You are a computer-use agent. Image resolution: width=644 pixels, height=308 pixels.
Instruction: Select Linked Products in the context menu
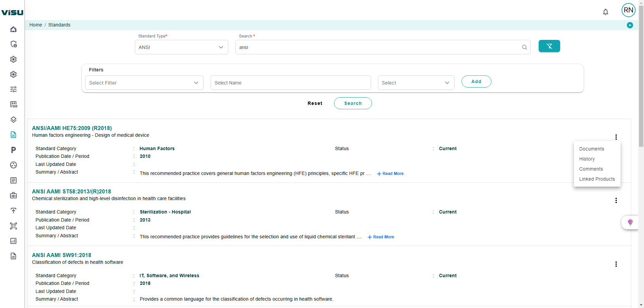pos(597,179)
